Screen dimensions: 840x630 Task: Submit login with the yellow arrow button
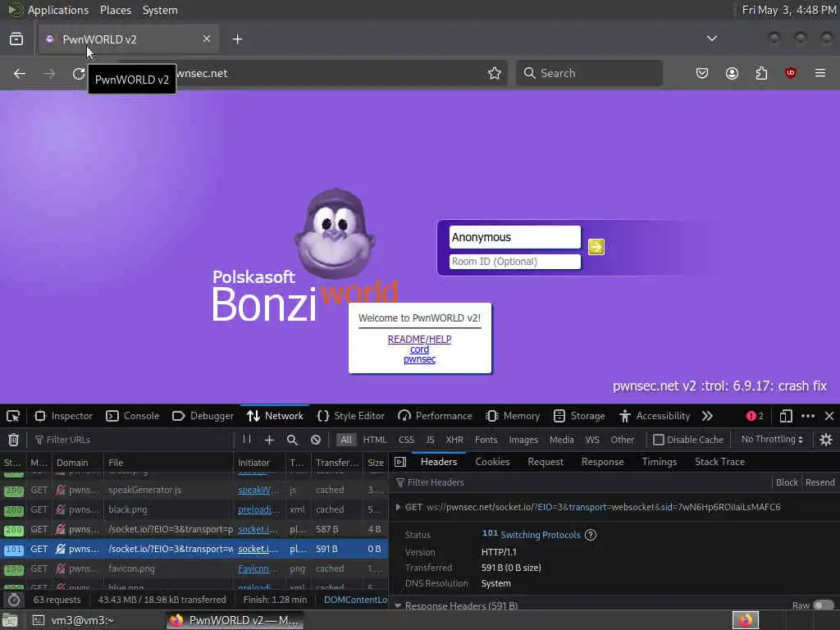(x=596, y=246)
